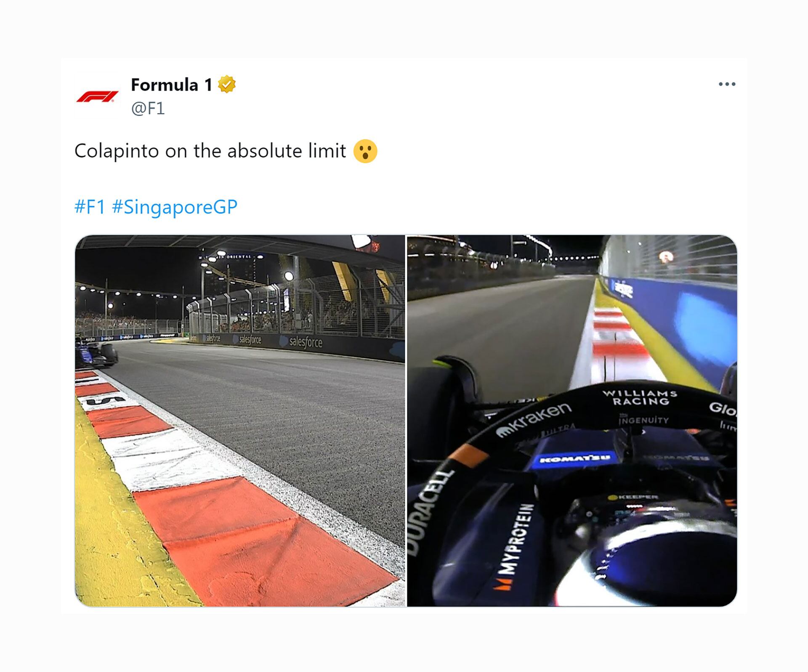Screen dimensions: 808x672
Task: Open the #F1 hashtag
Action: [90, 206]
